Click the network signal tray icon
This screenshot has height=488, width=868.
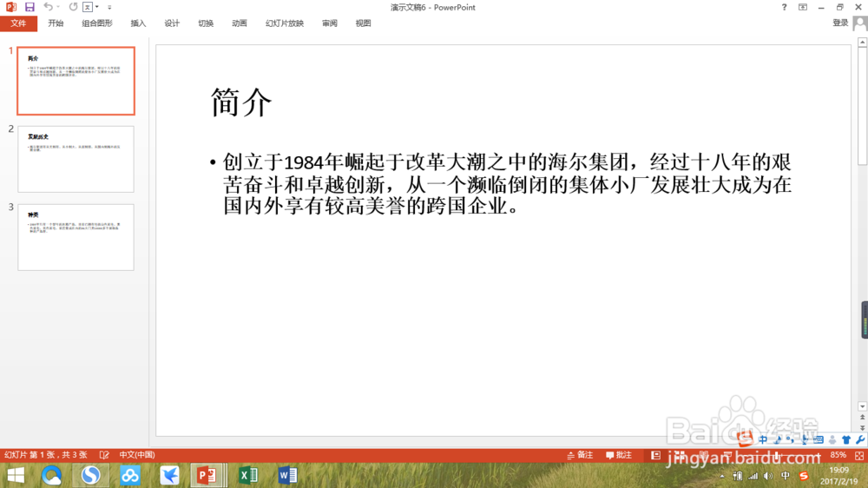click(x=753, y=476)
